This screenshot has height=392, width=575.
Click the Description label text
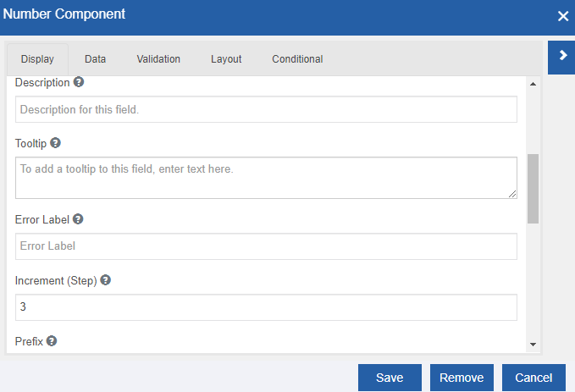pyautogui.click(x=42, y=82)
